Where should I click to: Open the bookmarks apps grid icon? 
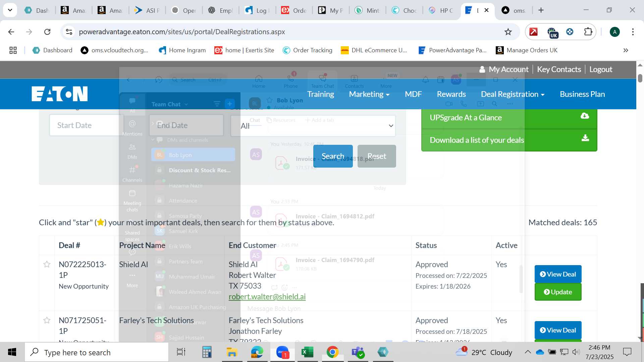point(13,50)
